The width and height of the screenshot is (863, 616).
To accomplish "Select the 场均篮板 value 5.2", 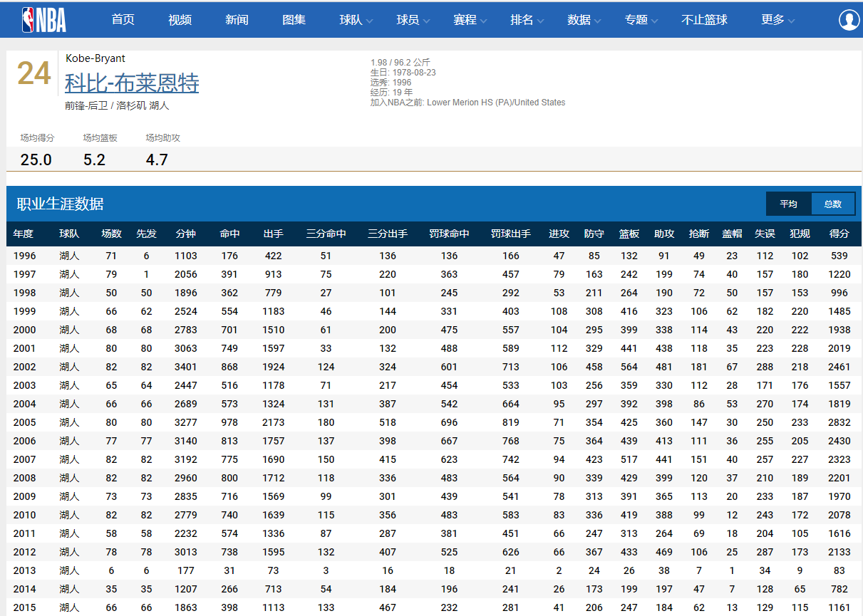I will [x=94, y=160].
